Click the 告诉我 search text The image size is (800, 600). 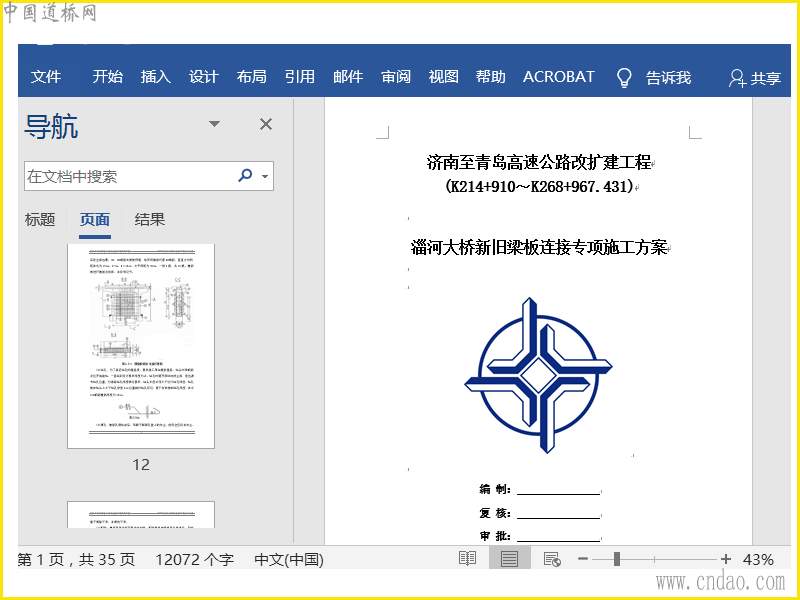pyautogui.click(x=668, y=78)
